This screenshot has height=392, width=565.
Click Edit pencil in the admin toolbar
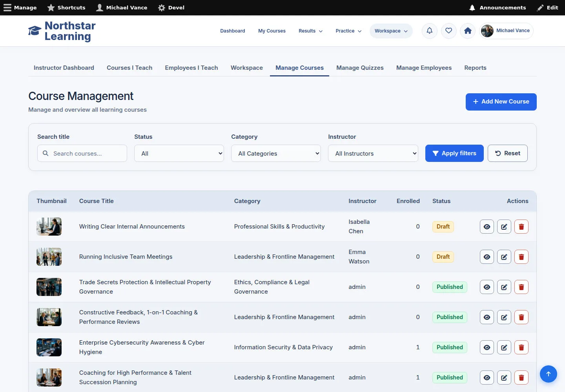click(x=548, y=7)
